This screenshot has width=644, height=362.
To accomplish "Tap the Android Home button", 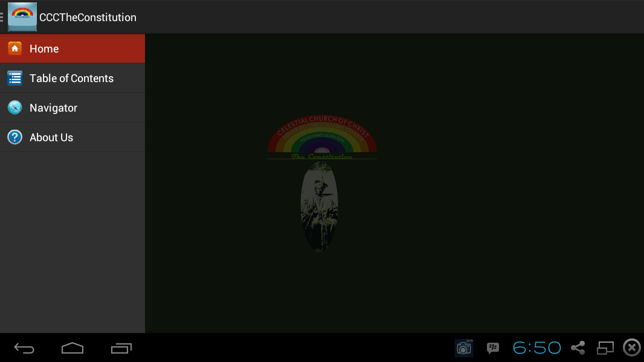I will click(x=72, y=348).
